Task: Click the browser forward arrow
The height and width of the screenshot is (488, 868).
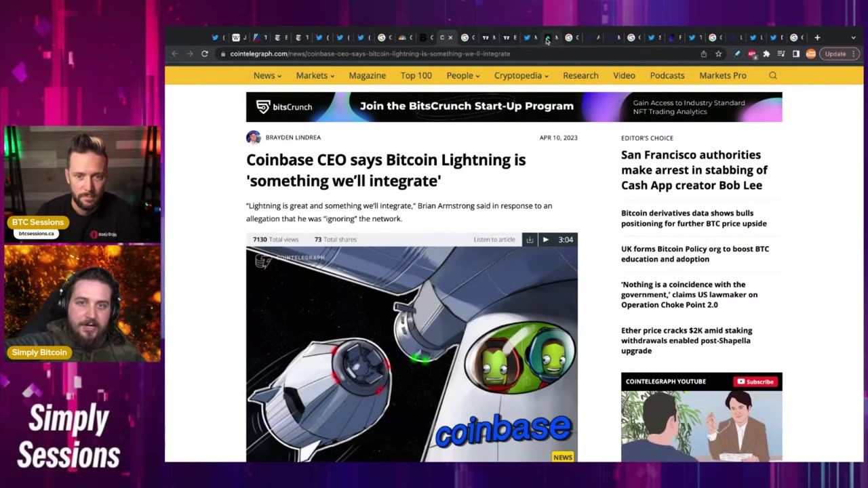Action: 190,54
